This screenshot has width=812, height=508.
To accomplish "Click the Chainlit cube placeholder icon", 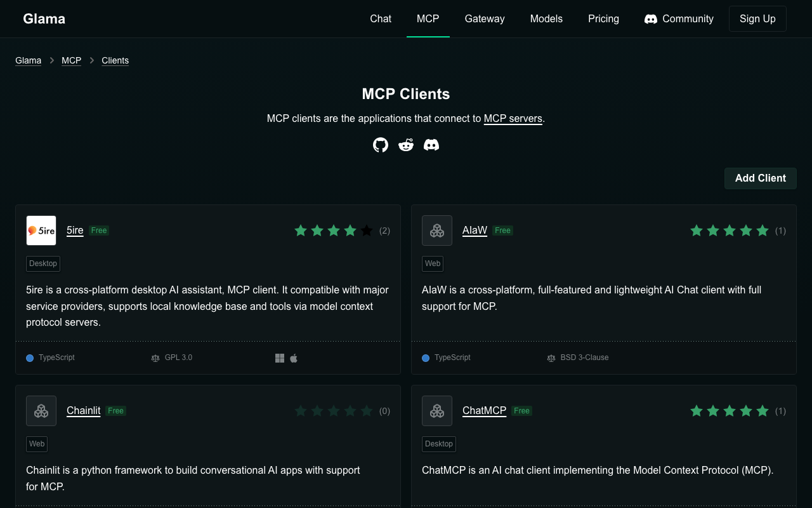I will point(41,411).
